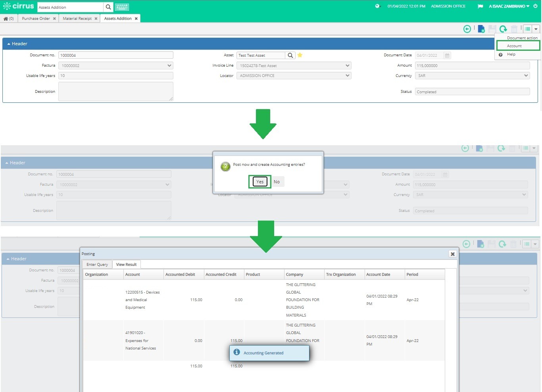Click the Document no. field in the undimmed form

click(x=116, y=55)
